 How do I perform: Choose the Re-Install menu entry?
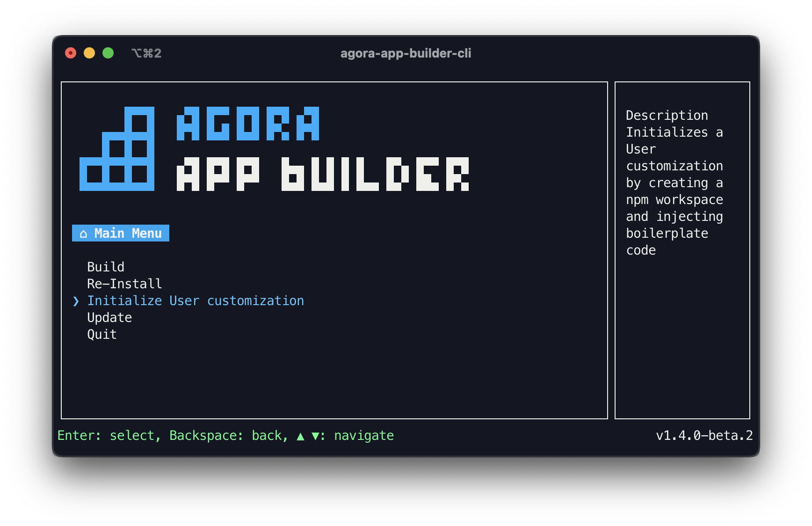(124, 284)
